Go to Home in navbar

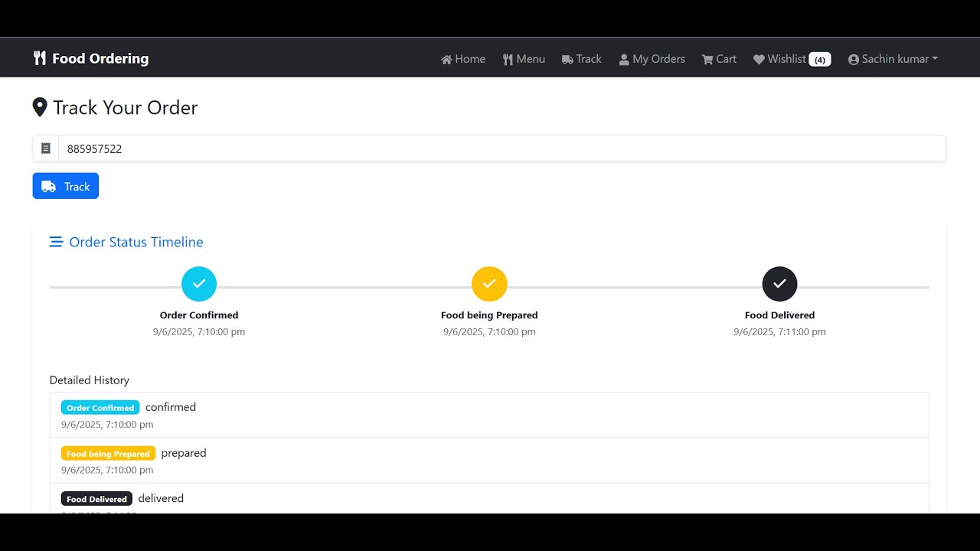463,59
